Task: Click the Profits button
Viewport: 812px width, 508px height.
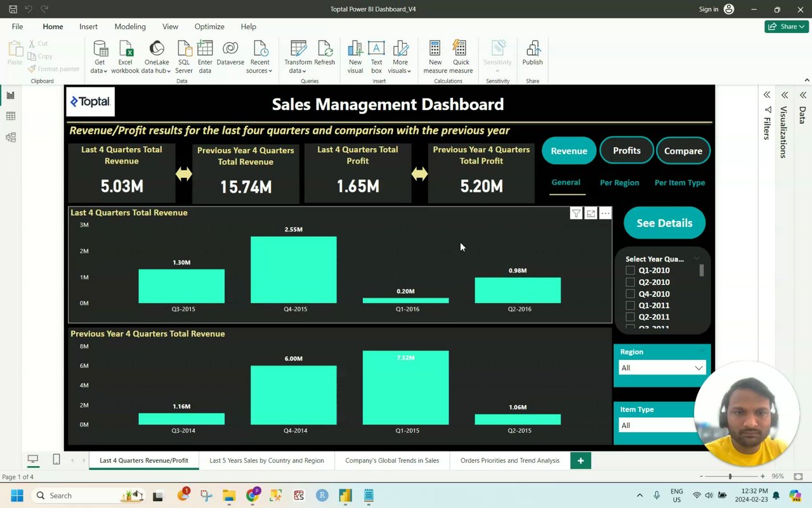Action: tap(627, 150)
